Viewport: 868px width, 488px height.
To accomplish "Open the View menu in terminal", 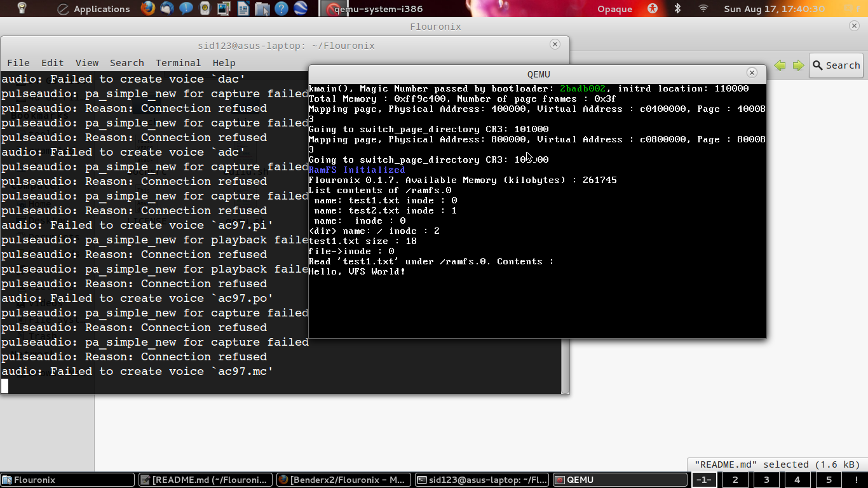I will pos(87,63).
